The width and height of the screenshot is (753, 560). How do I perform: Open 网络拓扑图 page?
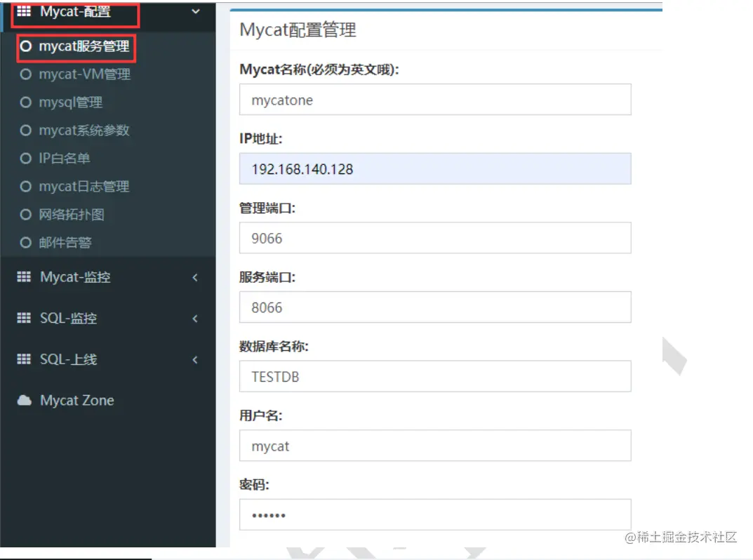(72, 214)
